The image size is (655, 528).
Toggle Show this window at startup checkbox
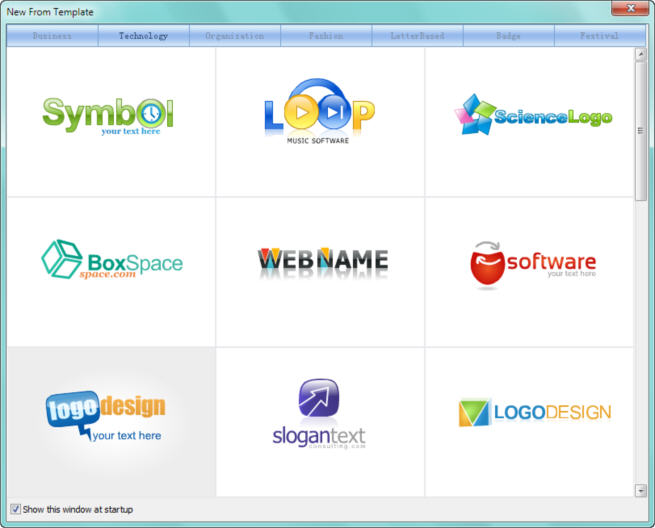(15, 509)
